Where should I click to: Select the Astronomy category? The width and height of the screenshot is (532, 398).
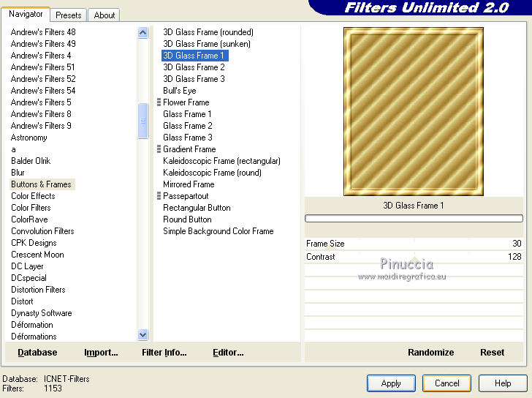point(28,138)
